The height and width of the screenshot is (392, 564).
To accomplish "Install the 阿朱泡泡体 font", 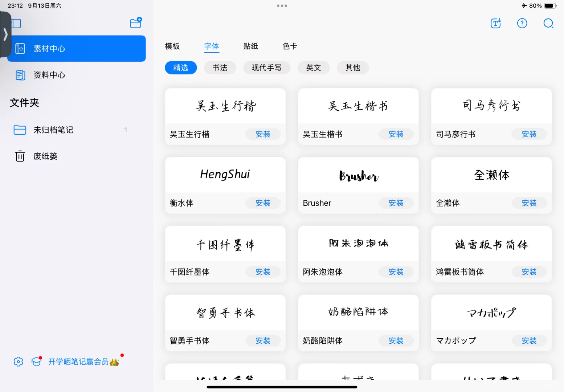I will tap(396, 272).
